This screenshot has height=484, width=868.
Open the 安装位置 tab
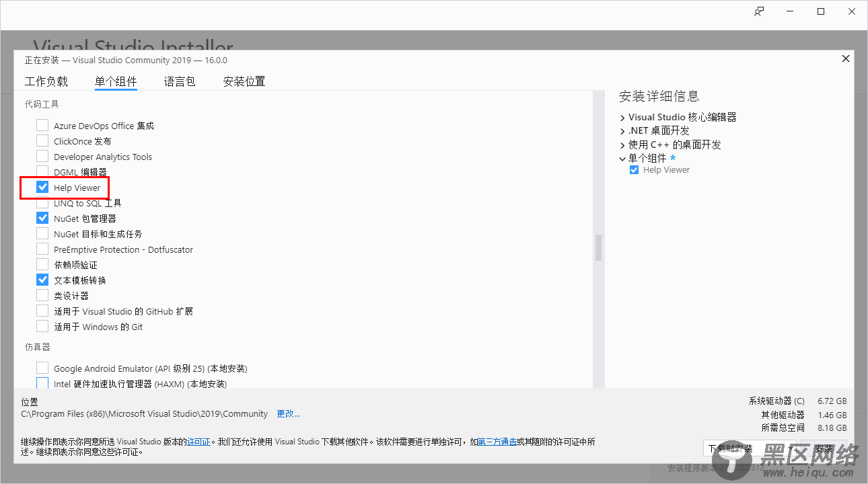coord(244,81)
